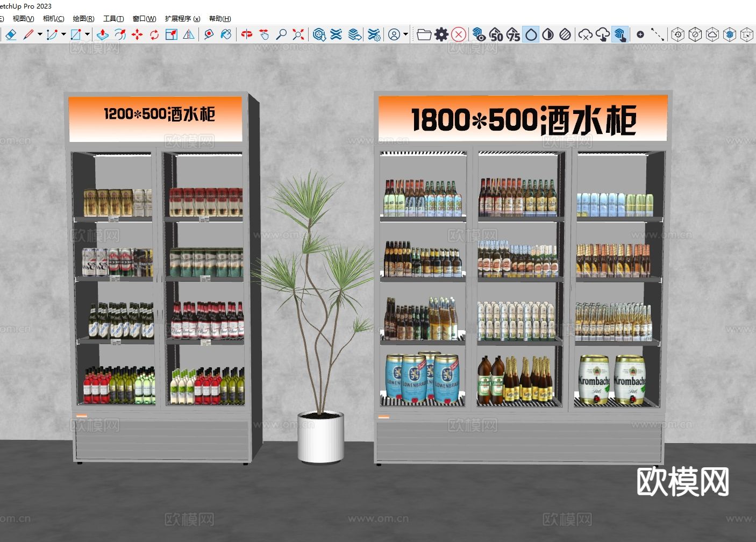This screenshot has width=756, height=542.
Task: Toggle the 50 percent opacity view
Action: 497,34
